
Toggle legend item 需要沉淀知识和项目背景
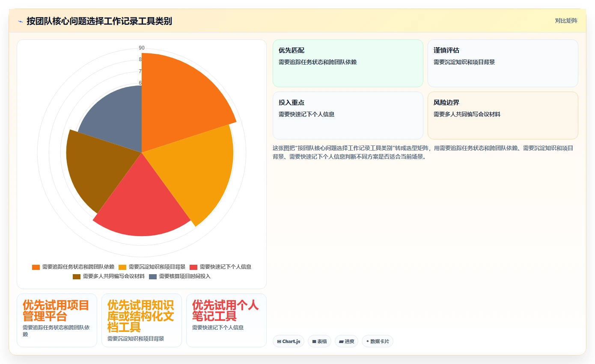tap(152, 267)
